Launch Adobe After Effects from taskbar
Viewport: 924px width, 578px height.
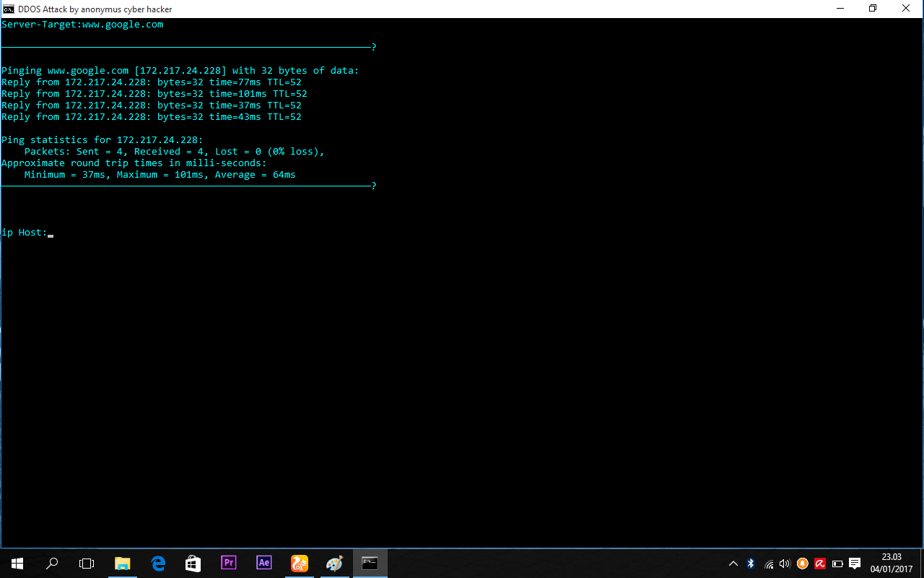click(264, 563)
